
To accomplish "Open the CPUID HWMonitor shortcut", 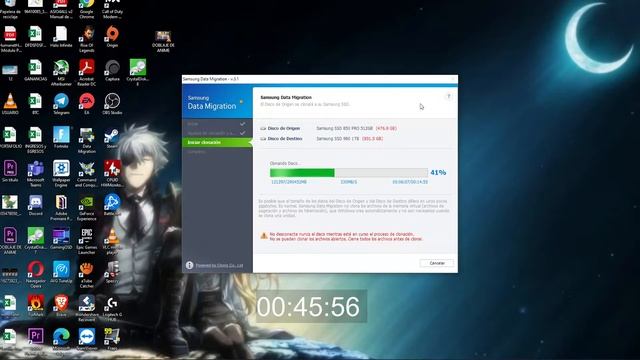I will (112, 174).
